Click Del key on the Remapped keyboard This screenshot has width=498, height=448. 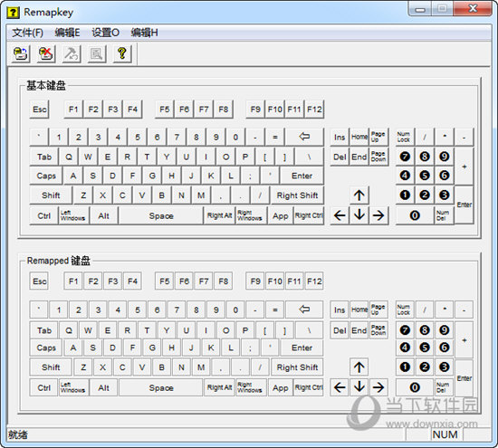340,330
